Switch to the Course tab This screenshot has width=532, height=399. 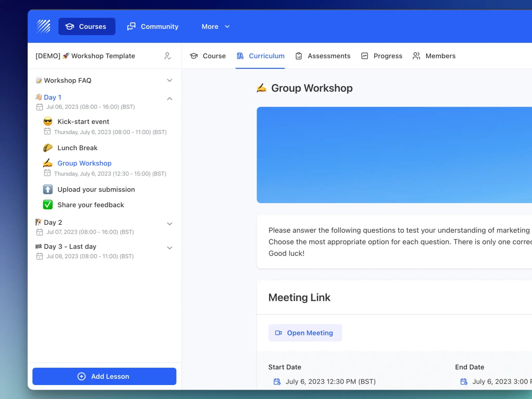(x=208, y=56)
